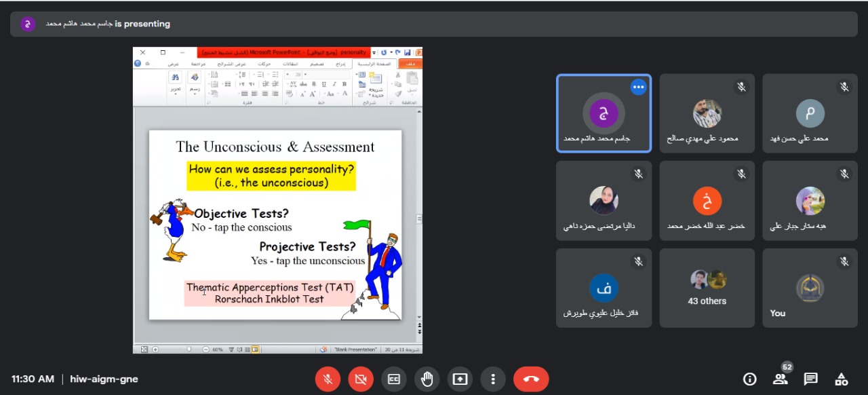Show the people list with 52 badge

[x=780, y=379]
